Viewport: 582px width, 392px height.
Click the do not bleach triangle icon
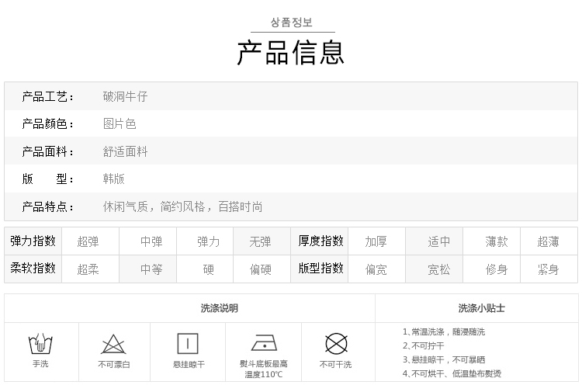tap(114, 344)
